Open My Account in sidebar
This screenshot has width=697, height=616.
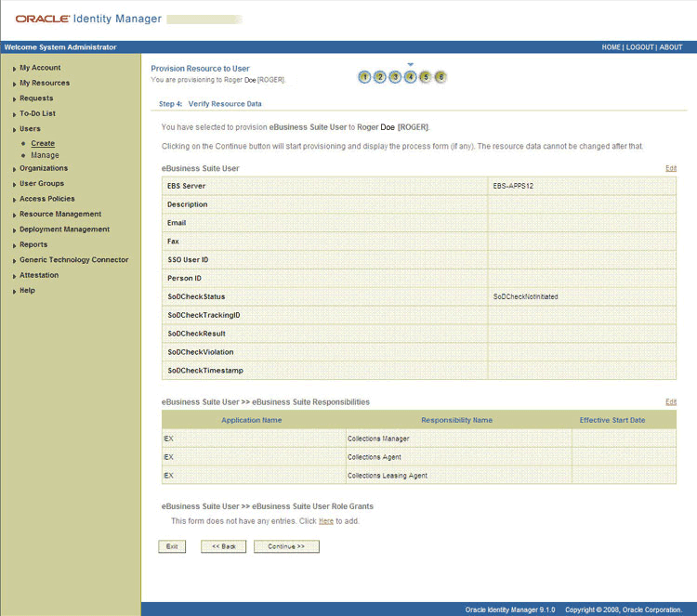(x=40, y=68)
